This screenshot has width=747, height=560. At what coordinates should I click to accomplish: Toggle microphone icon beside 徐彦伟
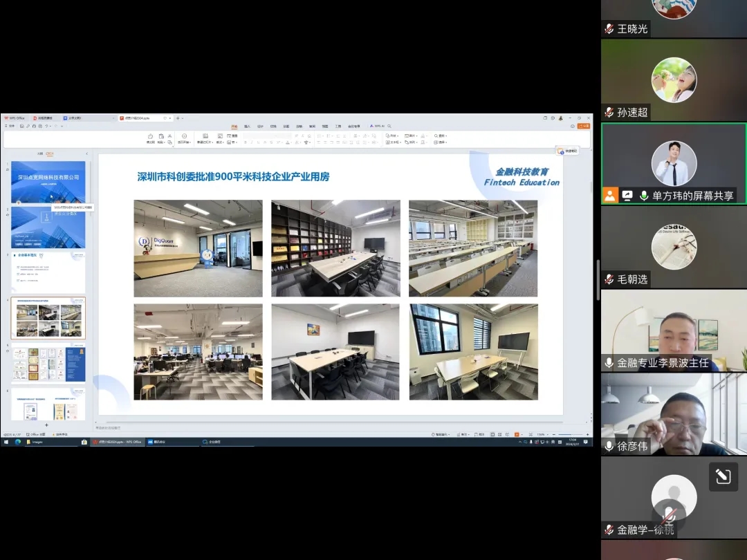(609, 446)
